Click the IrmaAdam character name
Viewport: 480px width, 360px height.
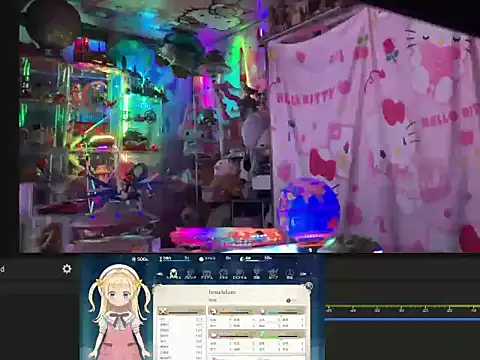222,292
